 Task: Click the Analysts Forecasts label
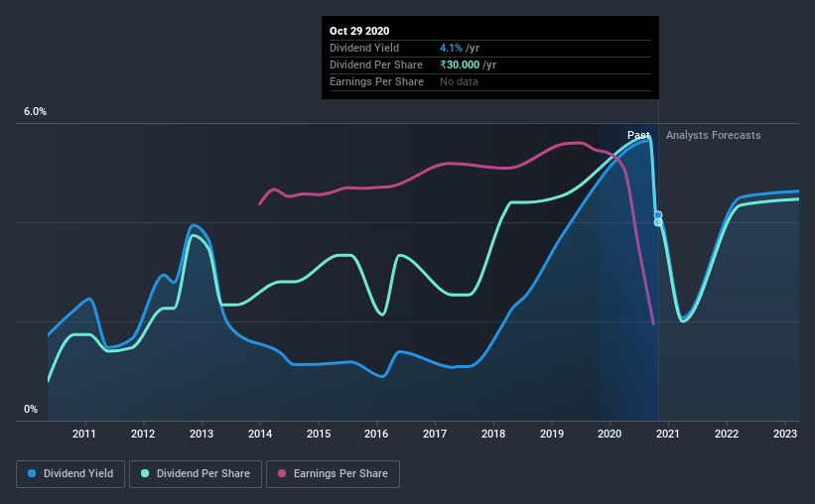713,135
